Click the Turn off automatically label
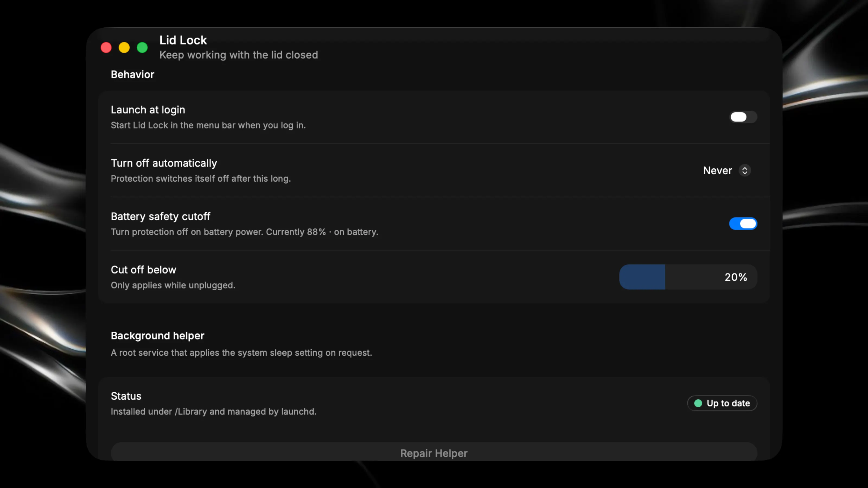Viewport: 868px width, 488px height. click(164, 163)
